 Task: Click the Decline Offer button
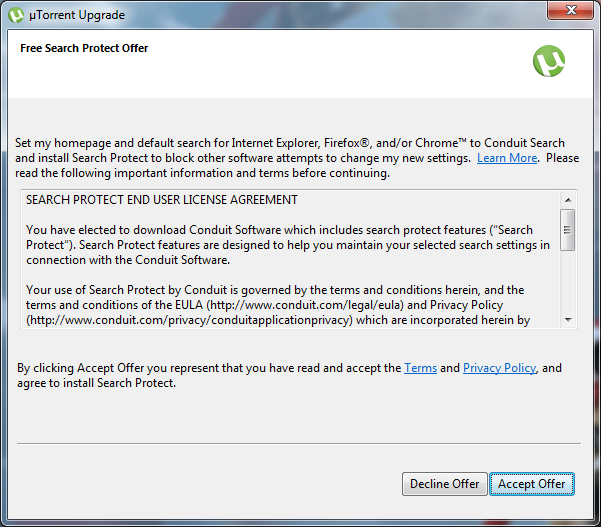[x=445, y=484]
